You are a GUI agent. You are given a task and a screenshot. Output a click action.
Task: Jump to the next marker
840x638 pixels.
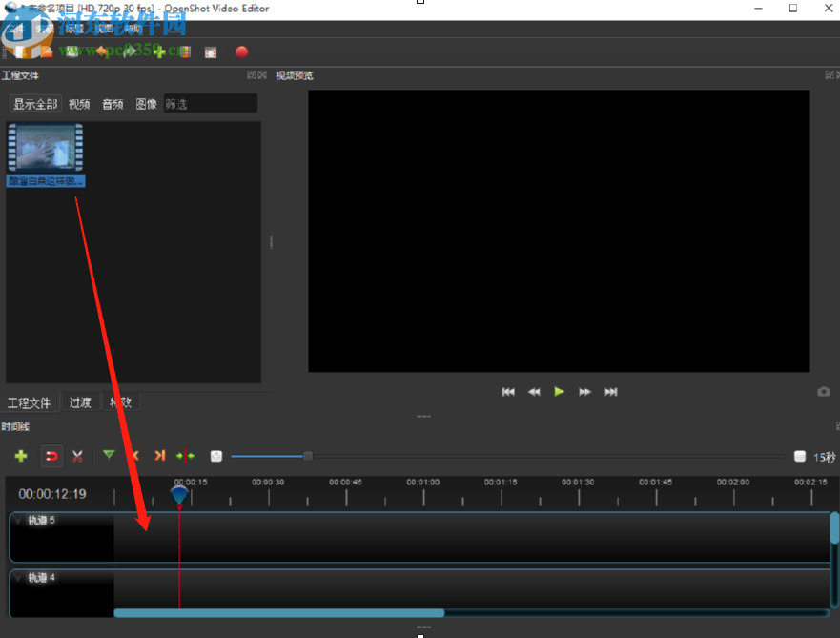(x=159, y=455)
